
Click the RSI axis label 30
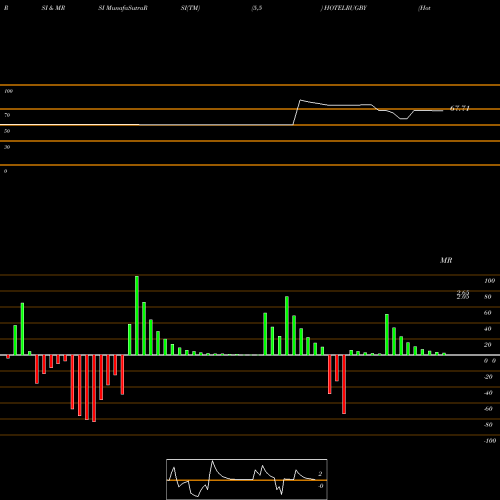[x=7, y=147]
